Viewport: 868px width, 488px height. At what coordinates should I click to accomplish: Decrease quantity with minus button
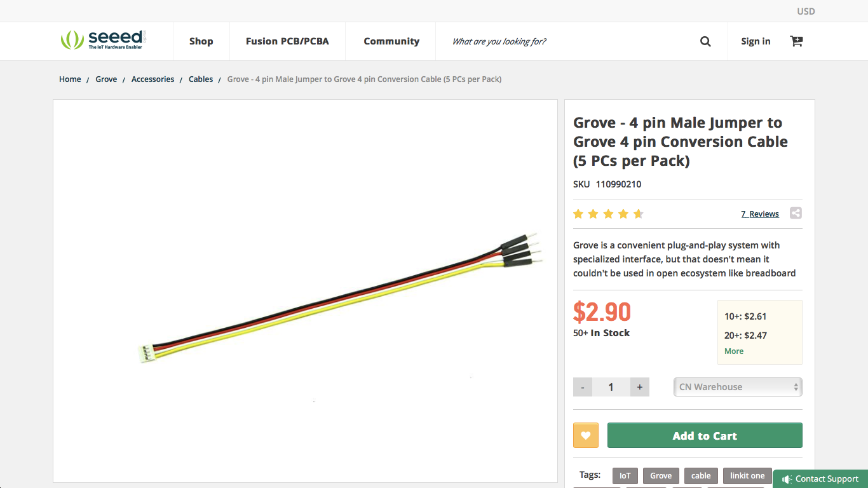point(583,387)
